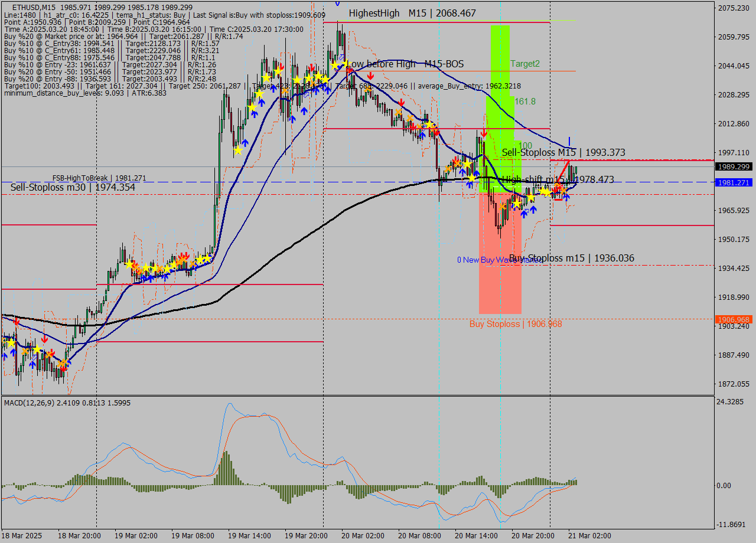This screenshot has width=756, height=543.
Task: Select the yellow star entry marker near 20 Mar 20:00
Action: (544, 192)
